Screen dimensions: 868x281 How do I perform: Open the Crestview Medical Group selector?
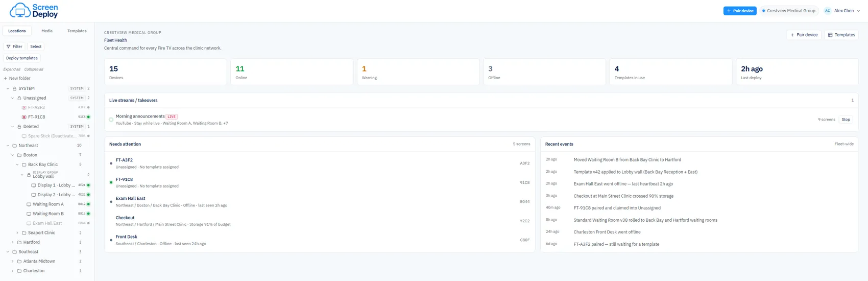pyautogui.click(x=789, y=11)
